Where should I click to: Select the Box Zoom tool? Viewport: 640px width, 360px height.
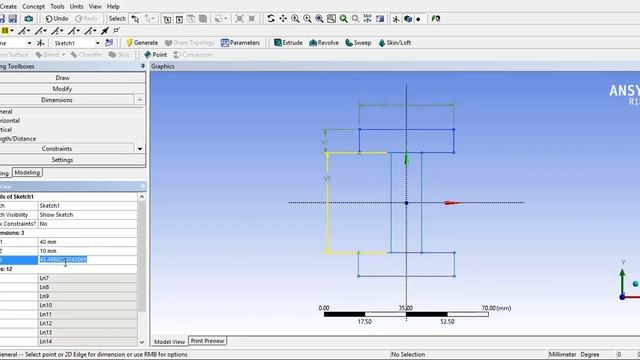pyautogui.click(x=307, y=18)
